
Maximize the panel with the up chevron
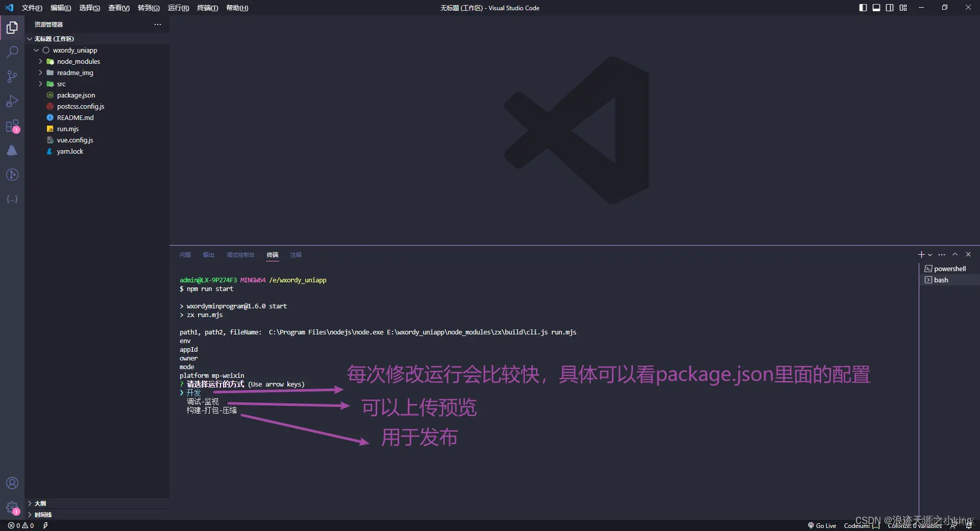click(x=955, y=254)
